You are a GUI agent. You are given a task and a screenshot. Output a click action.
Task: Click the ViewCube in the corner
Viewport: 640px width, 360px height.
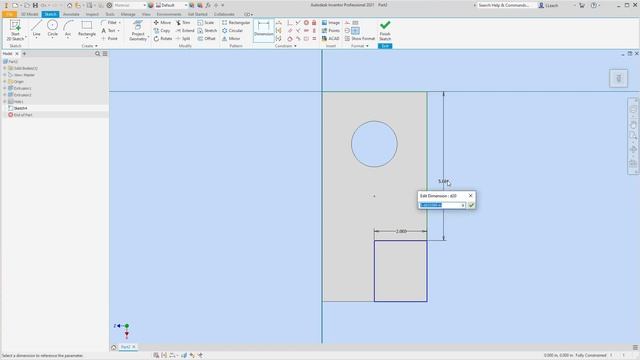[x=618, y=78]
